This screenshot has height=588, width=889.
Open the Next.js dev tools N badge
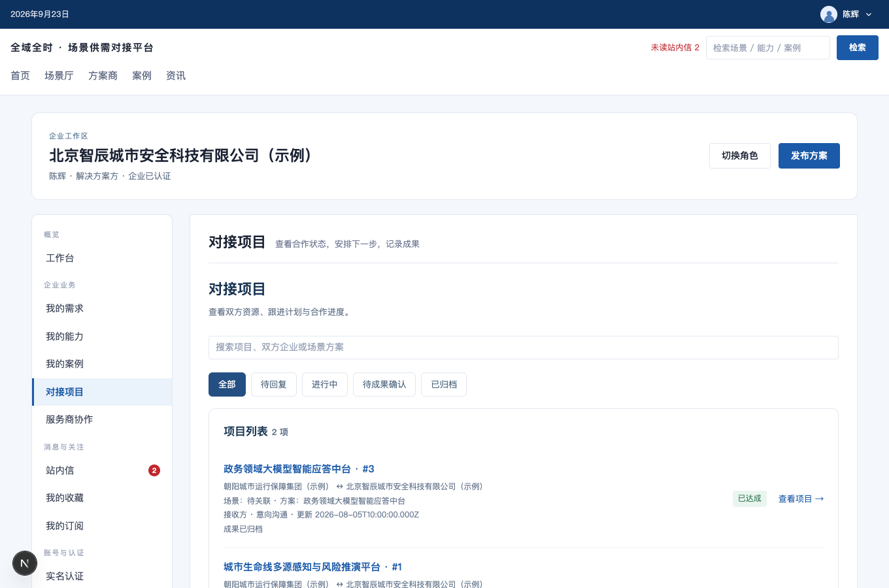click(x=25, y=563)
